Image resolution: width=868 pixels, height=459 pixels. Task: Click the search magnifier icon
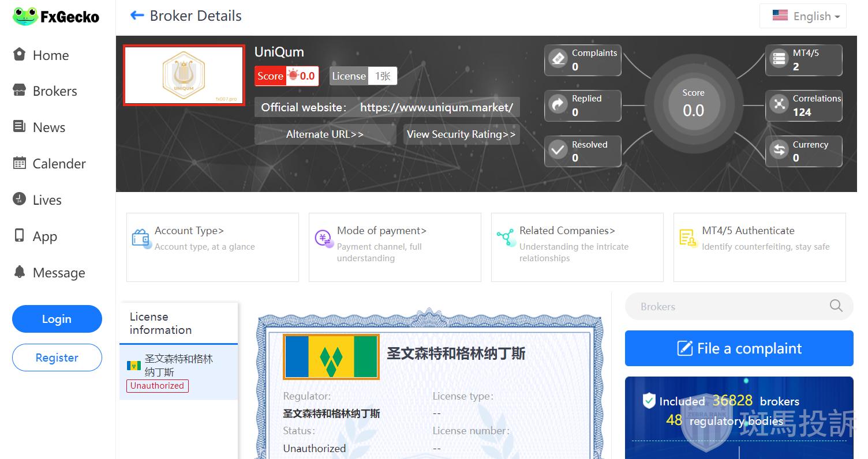[836, 306]
